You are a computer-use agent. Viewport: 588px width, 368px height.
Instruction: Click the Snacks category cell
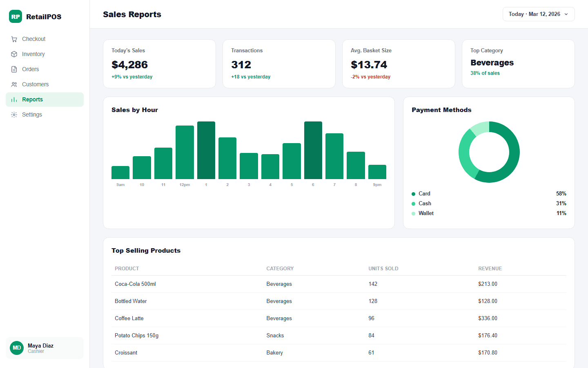click(275, 336)
